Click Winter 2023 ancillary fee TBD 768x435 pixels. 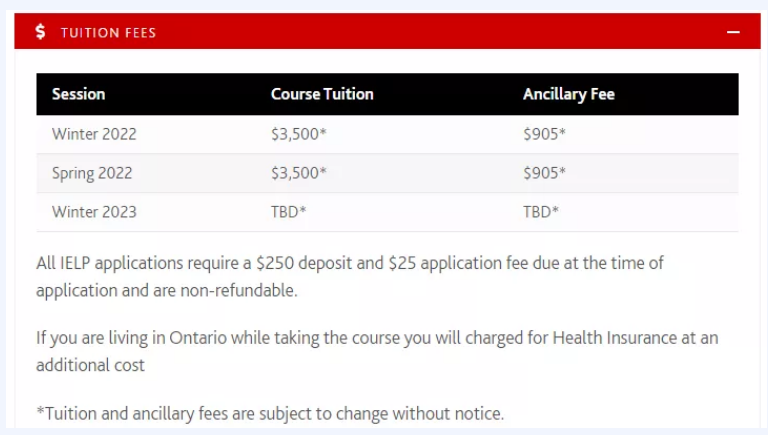tap(541, 212)
